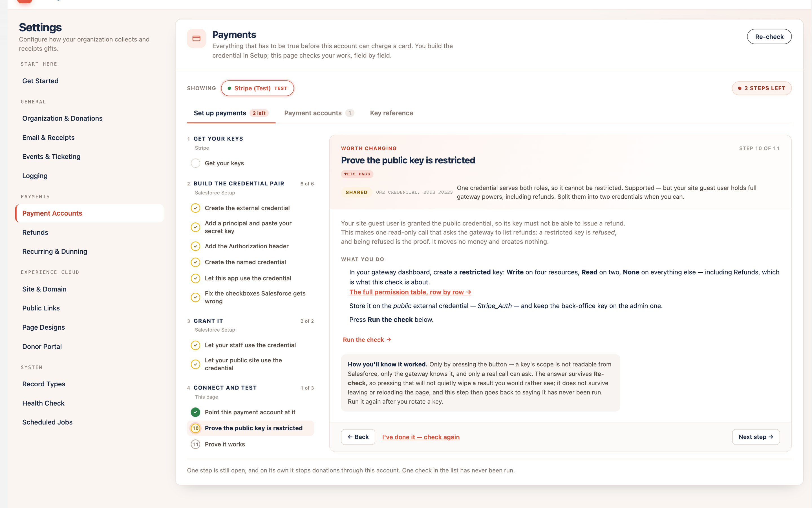Image resolution: width=812 pixels, height=508 pixels.
Task: Select Payment Accounts in the sidebar
Action: [x=89, y=213]
